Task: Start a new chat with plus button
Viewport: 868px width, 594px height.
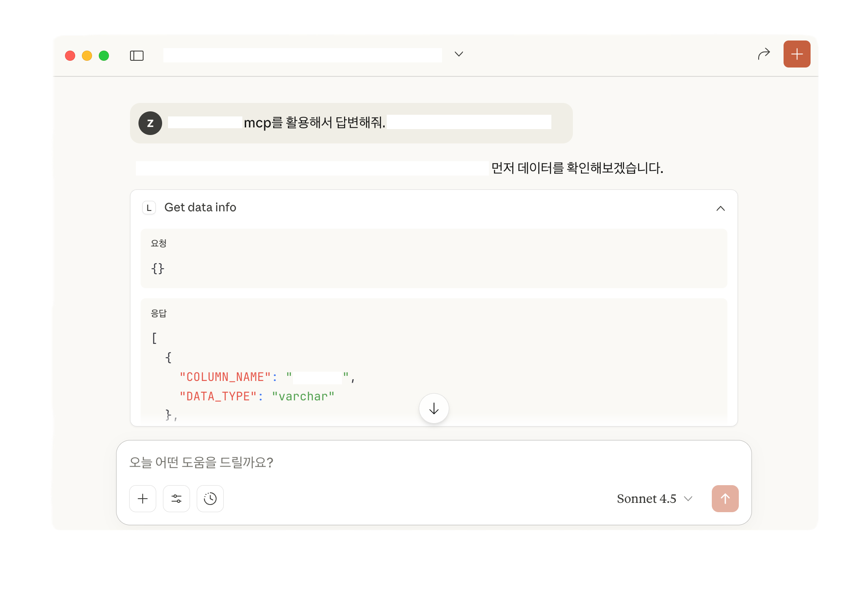Action: pos(797,54)
